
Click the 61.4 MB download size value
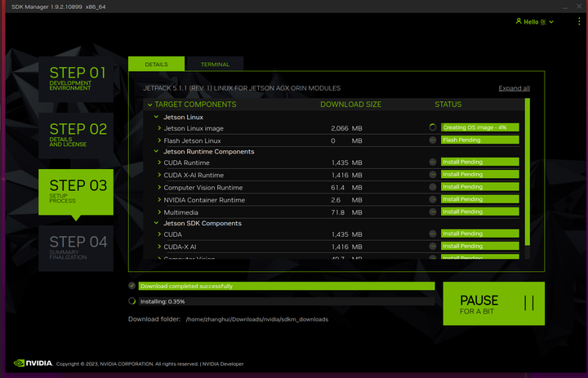coord(346,188)
